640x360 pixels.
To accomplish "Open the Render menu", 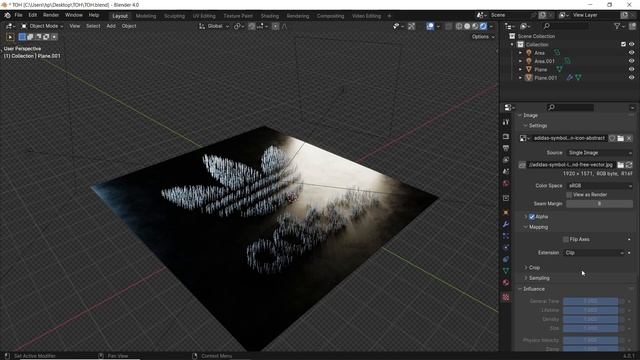I will point(51,15).
